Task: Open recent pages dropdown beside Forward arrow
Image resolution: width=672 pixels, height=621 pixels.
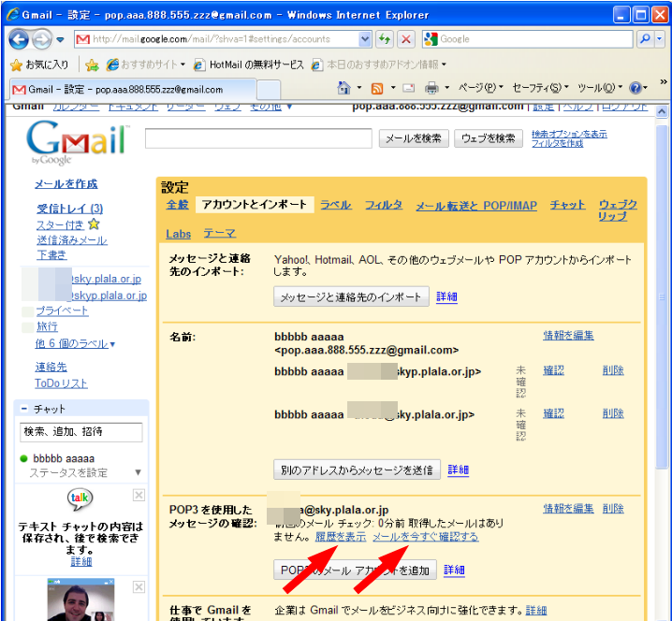Action: pyautogui.click(x=60, y=40)
